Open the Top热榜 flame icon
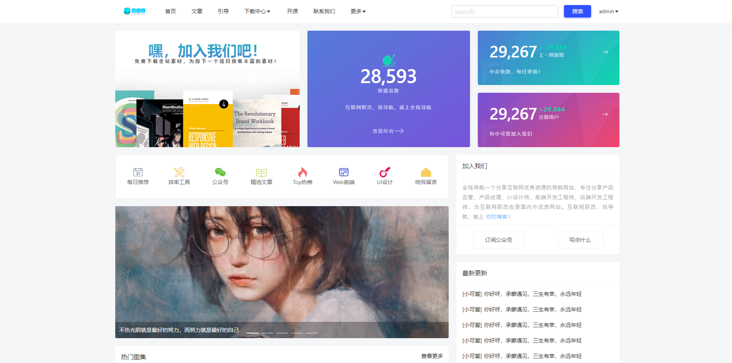The width and height of the screenshot is (732, 363). coord(303,172)
